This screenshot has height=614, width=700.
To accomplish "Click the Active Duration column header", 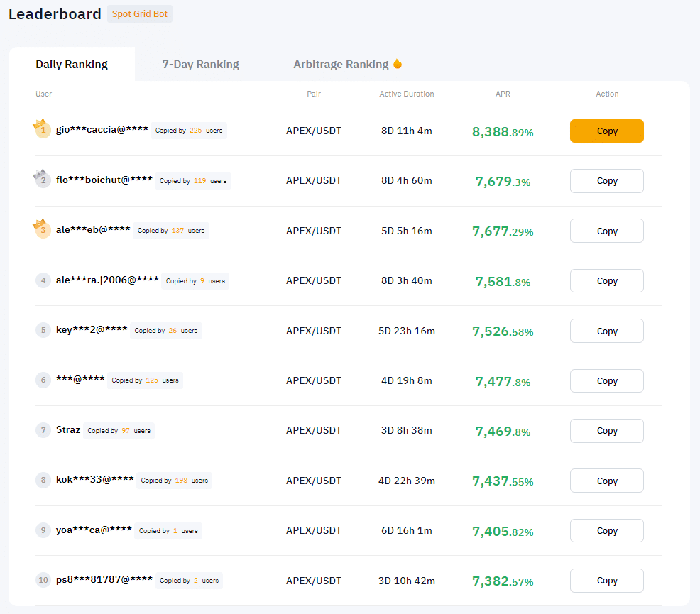I will (x=407, y=94).
